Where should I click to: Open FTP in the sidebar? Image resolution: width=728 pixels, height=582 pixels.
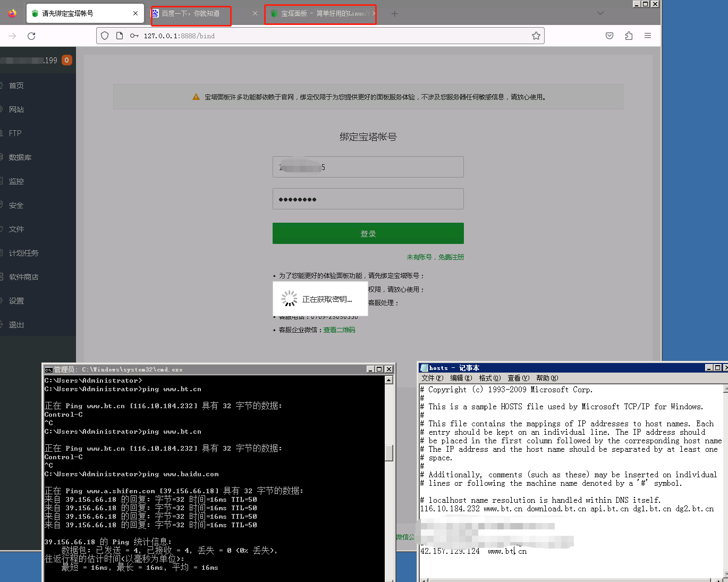pyautogui.click(x=15, y=133)
